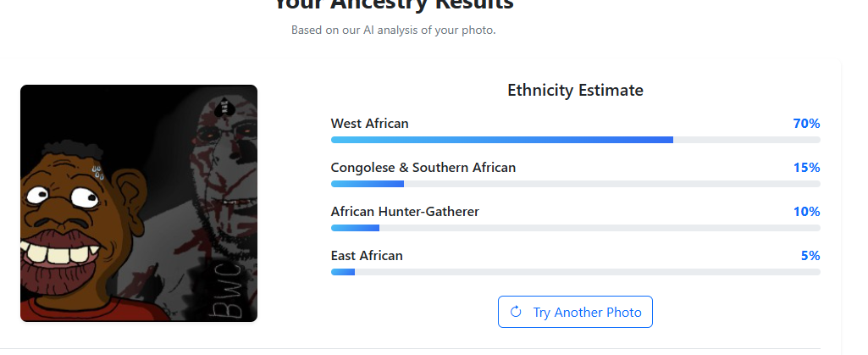Click the Try Another Photo button

point(575,312)
